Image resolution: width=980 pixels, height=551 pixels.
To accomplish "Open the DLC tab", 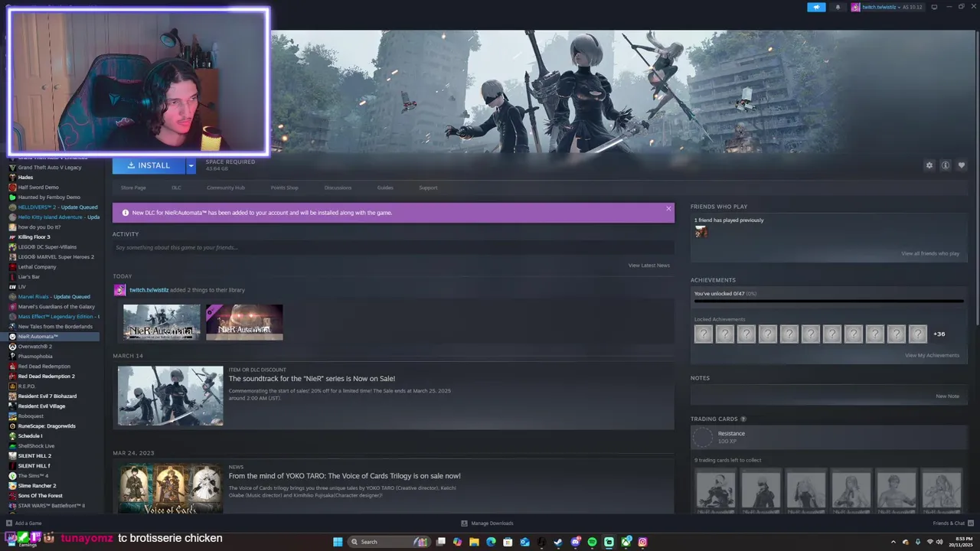I will click(x=176, y=187).
